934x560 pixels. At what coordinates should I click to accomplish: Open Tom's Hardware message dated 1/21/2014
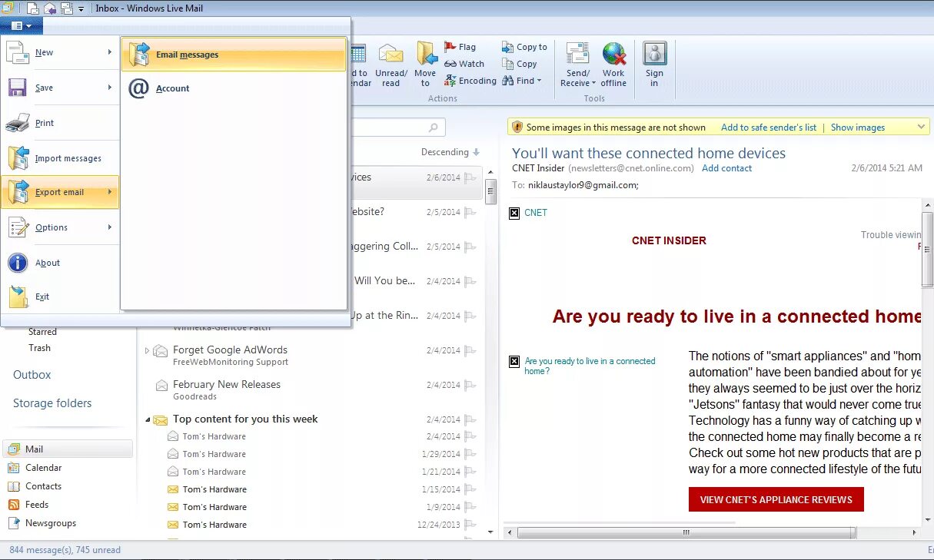click(x=311, y=472)
